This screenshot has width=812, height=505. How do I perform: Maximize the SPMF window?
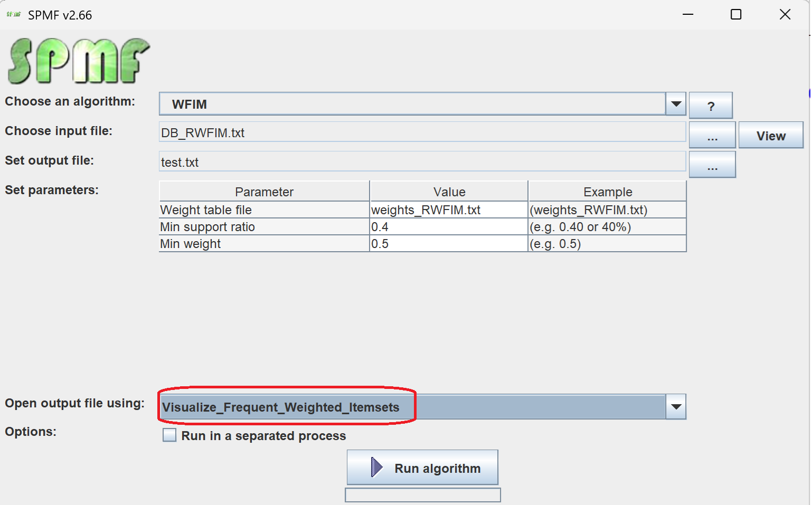(x=736, y=14)
